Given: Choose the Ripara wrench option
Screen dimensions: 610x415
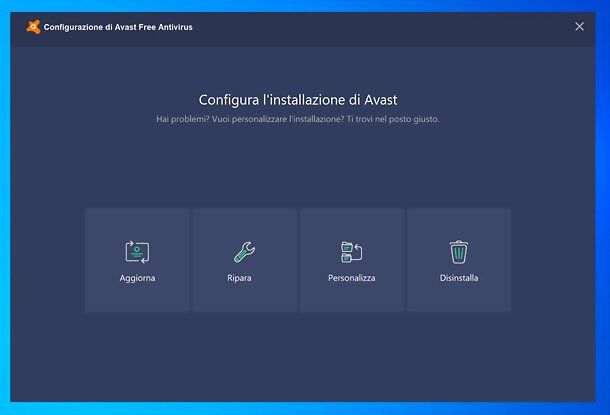Looking at the screenshot, I should click(x=245, y=260).
